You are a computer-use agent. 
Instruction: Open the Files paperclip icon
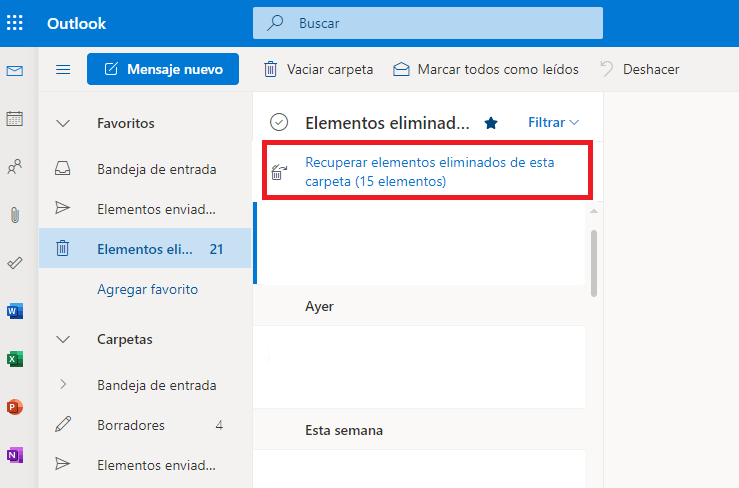(15, 215)
